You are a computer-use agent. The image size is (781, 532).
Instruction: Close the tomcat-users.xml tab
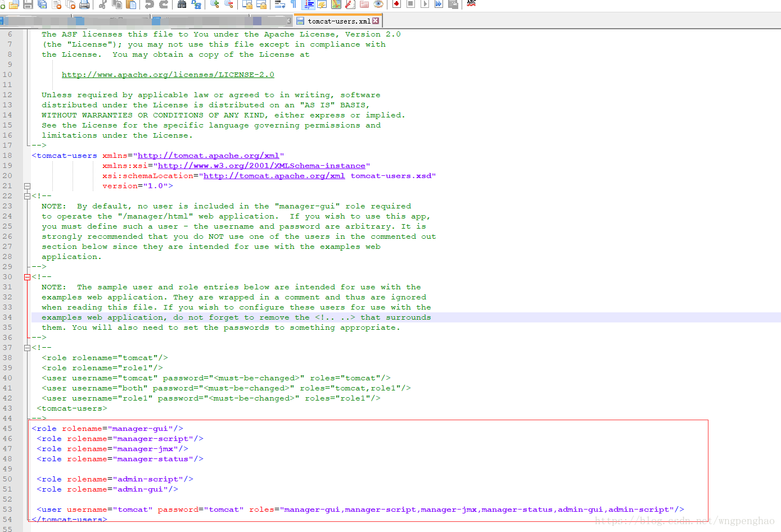[376, 21]
